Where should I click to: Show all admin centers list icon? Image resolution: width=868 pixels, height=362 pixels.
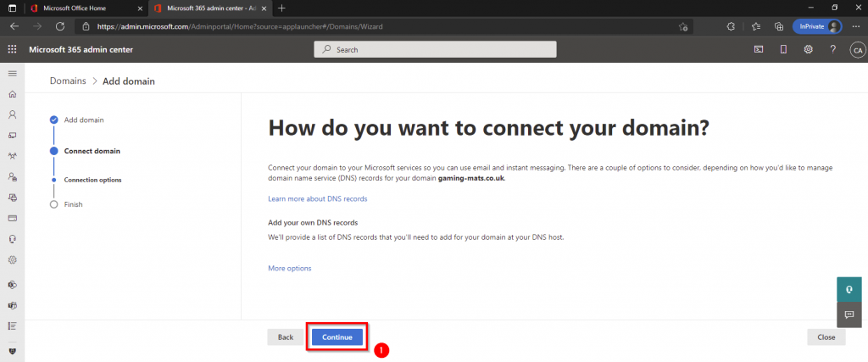(12, 326)
